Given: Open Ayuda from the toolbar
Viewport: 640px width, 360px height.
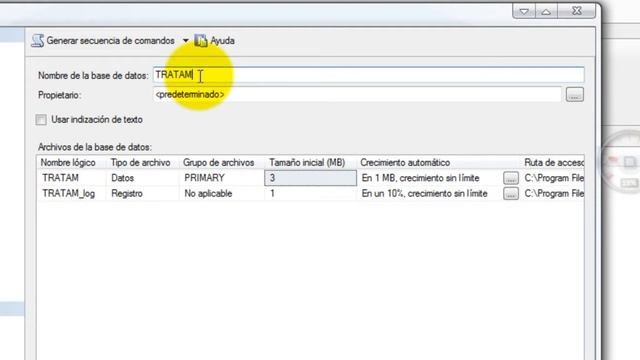Looking at the screenshot, I should [x=215, y=40].
